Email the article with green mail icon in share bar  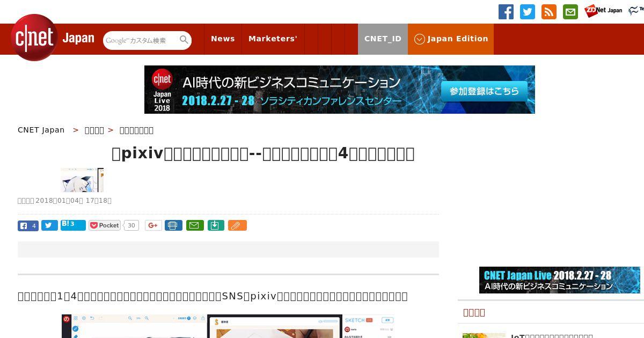pos(195,225)
